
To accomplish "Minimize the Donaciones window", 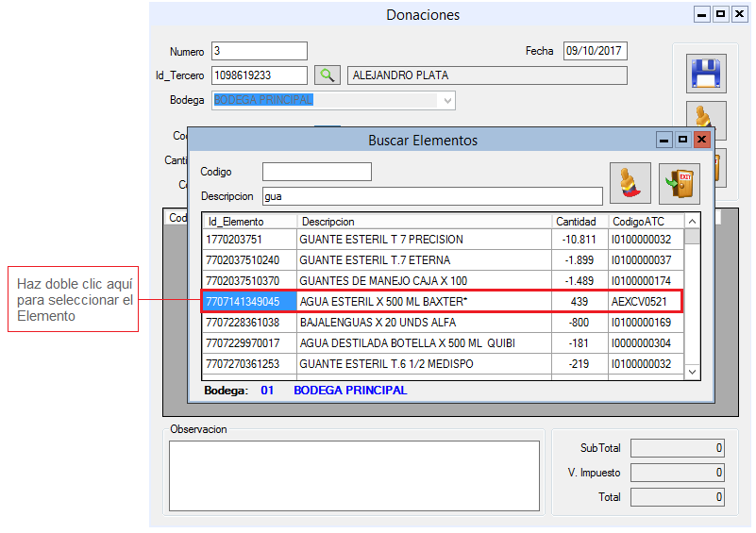I will [x=702, y=15].
